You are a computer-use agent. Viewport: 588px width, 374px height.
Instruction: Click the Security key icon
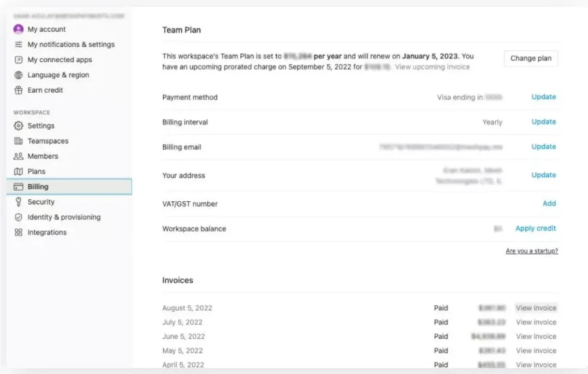tap(18, 202)
